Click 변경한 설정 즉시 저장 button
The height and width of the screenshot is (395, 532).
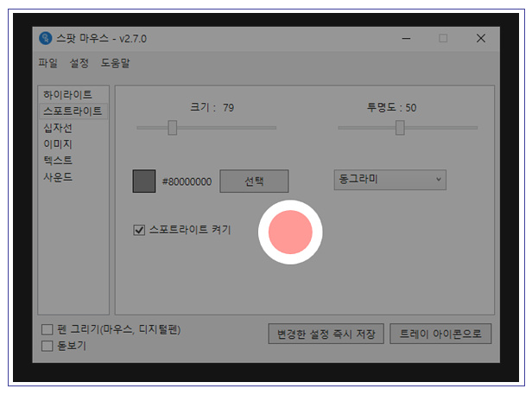coord(326,334)
